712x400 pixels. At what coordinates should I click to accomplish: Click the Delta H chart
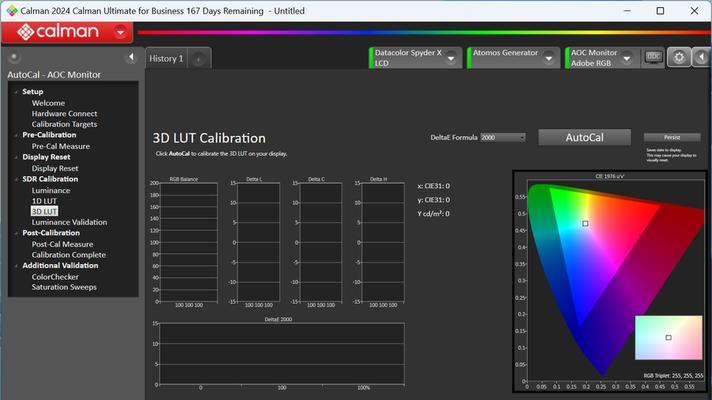(x=383, y=242)
